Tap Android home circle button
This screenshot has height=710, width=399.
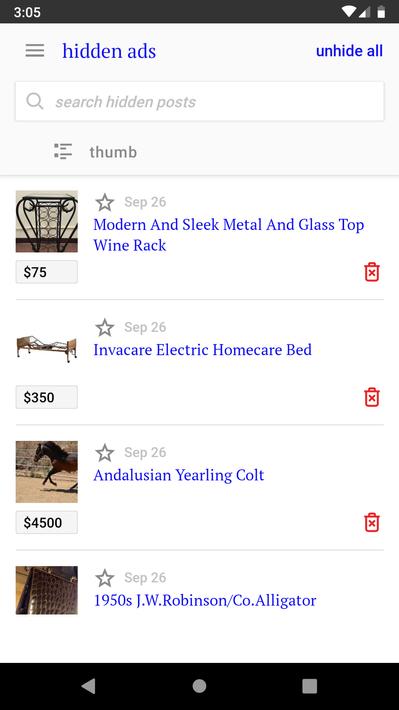click(x=199, y=686)
